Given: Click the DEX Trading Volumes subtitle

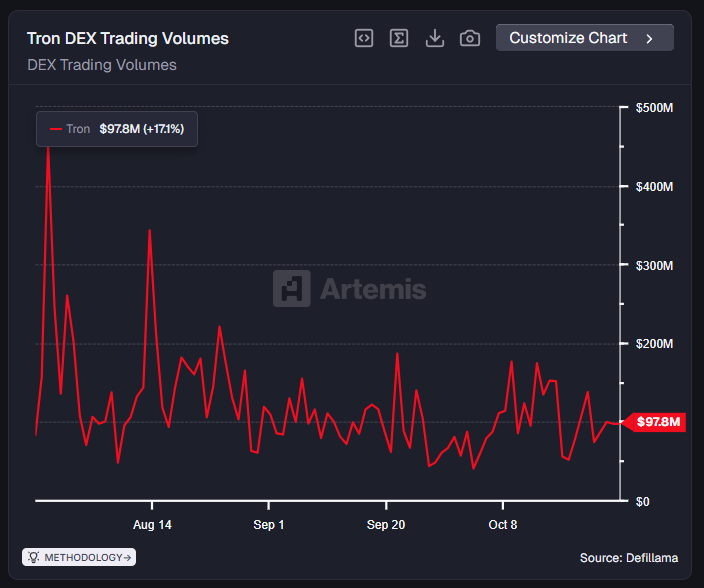Looking at the screenshot, I should pyautogui.click(x=102, y=65).
